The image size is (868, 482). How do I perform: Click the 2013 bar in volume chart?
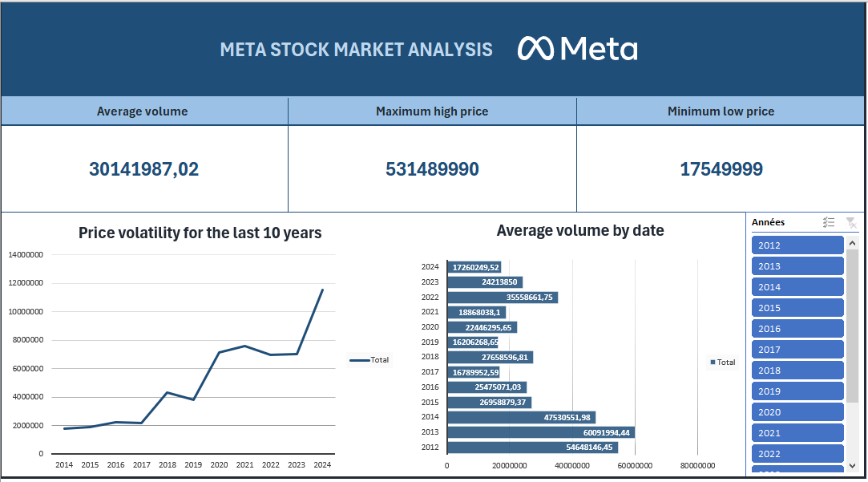tap(540, 432)
